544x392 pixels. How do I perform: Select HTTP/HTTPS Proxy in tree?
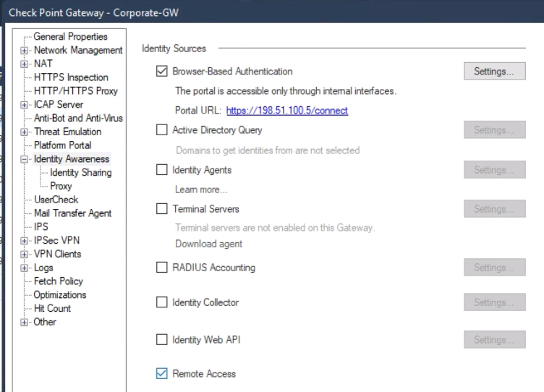[x=76, y=91]
